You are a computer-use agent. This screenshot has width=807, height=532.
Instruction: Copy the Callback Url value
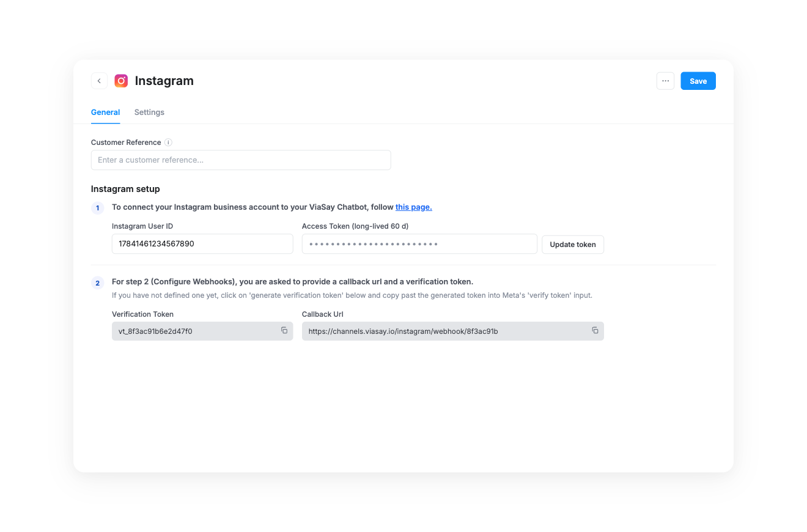595,330
